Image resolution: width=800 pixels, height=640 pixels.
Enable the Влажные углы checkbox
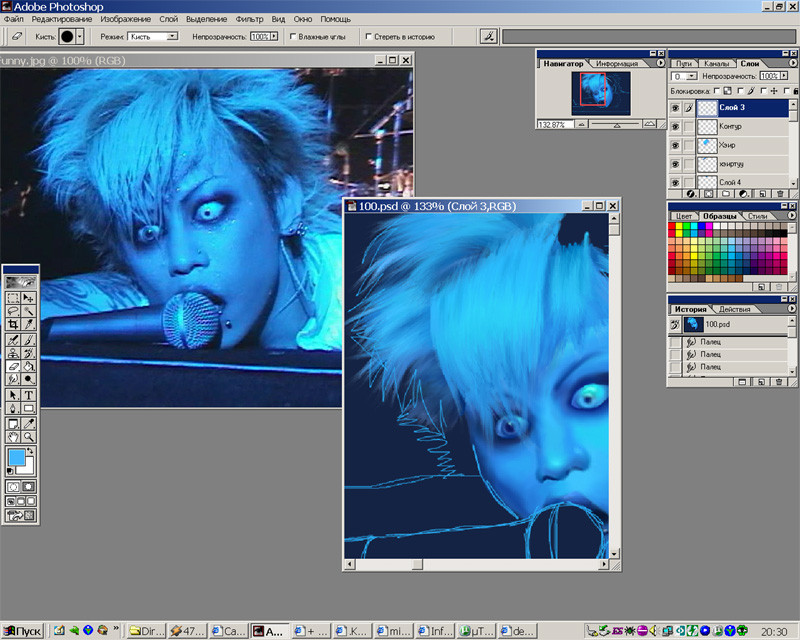293,37
